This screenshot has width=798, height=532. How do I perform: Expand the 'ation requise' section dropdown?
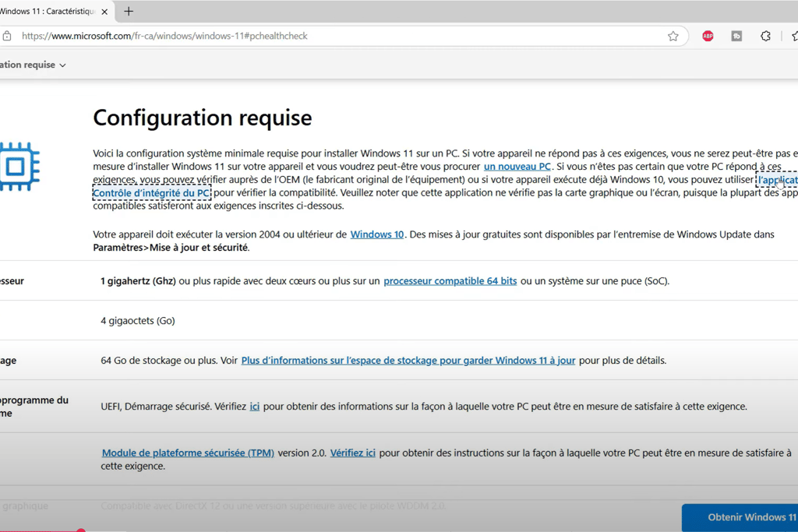click(33, 65)
